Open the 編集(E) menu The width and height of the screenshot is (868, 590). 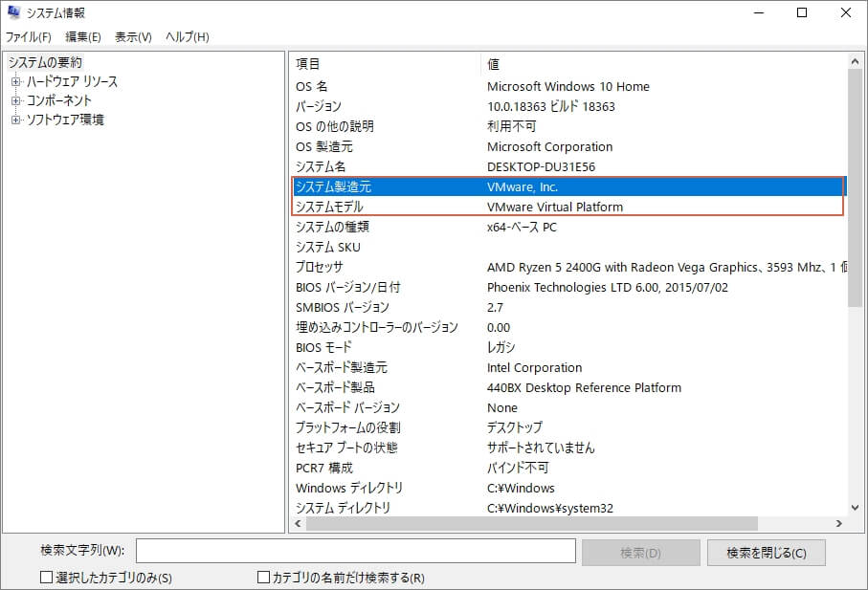click(x=83, y=37)
